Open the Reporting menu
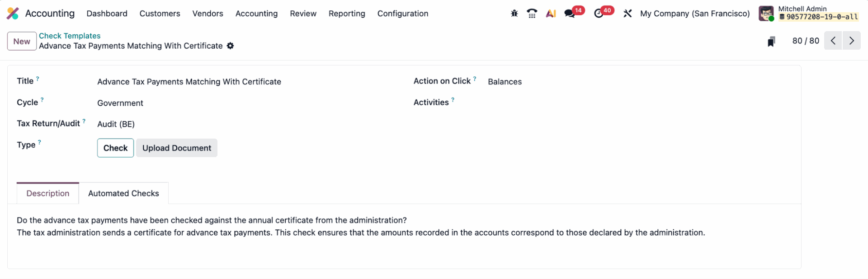The height and width of the screenshot is (279, 868). point(347,14)
